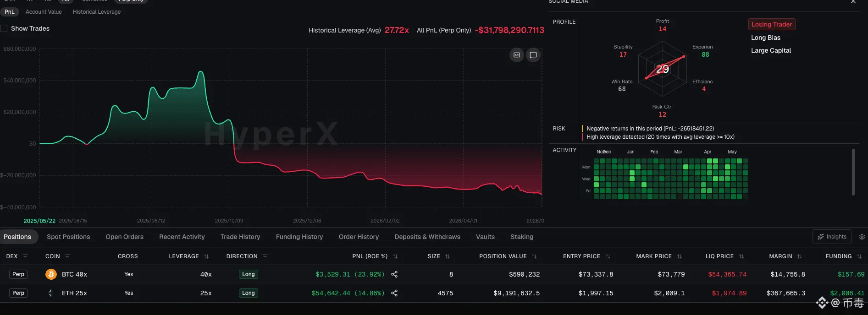
Task: Click the Large Capital label
Action: pos(771,50)
